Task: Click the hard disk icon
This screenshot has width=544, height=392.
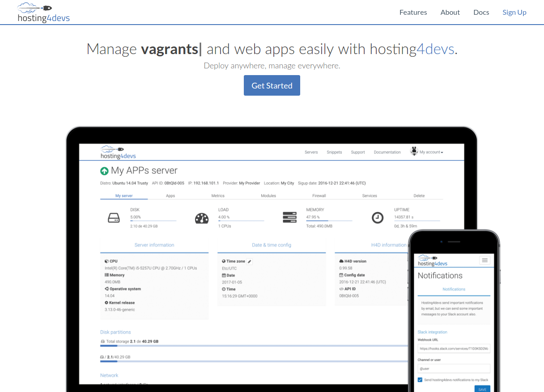Action: tap(114, 218)
